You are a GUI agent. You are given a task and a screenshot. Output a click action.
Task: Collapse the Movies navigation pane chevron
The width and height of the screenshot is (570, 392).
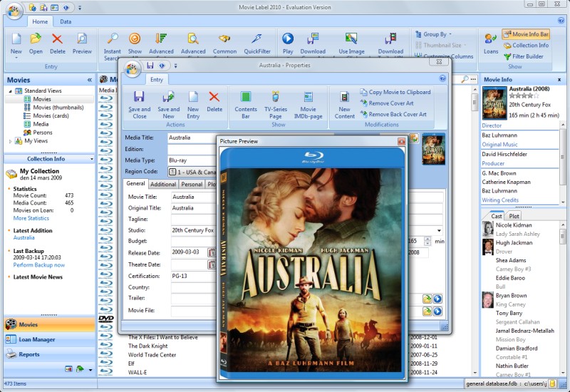[90, 80]
